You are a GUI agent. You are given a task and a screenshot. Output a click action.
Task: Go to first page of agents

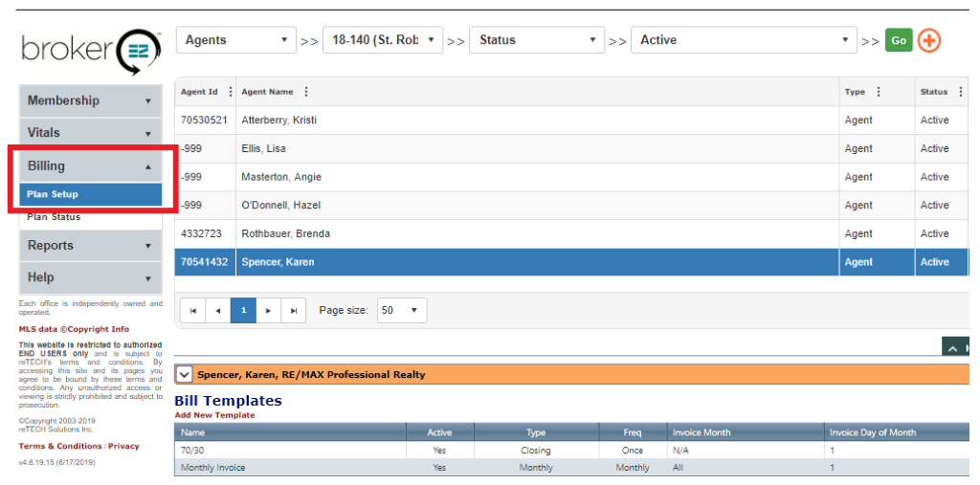point(192,311)
